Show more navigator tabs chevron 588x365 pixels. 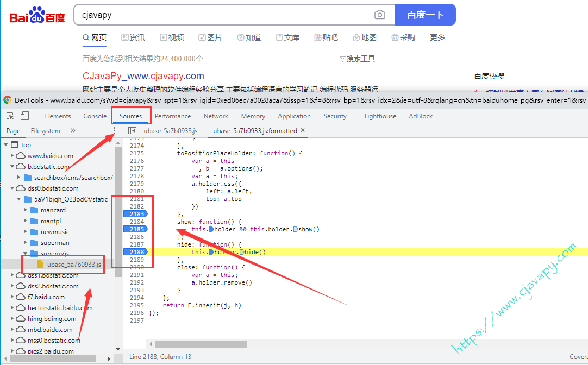[x=73, y=130]
